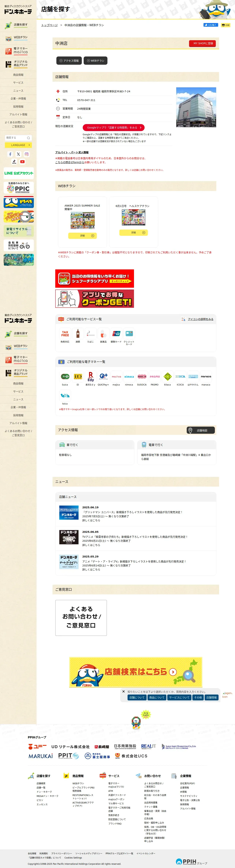Open the LINE 公式アカウント banner
The height and width of the screenshot is (868, 235).
pyautogui.click(x=19, y=173)
